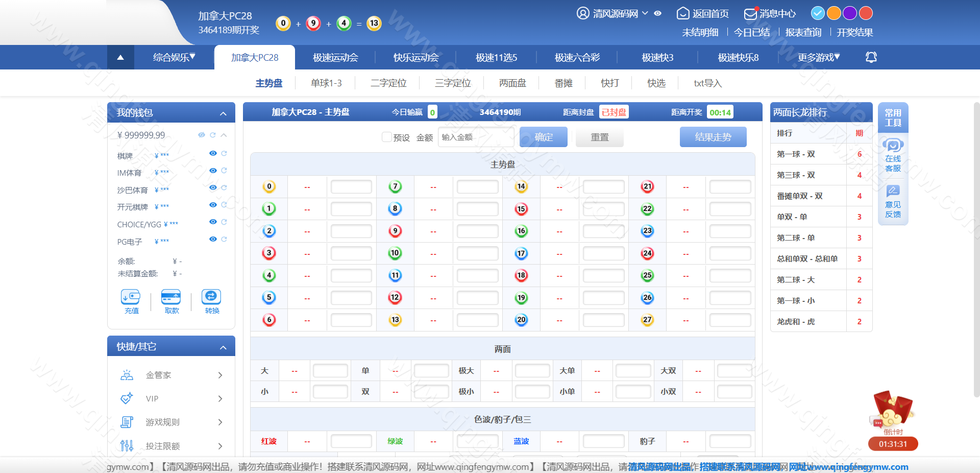Screen dimensions: 980x473
Task: Click the 重置 reset button
Action: point(600,137)
